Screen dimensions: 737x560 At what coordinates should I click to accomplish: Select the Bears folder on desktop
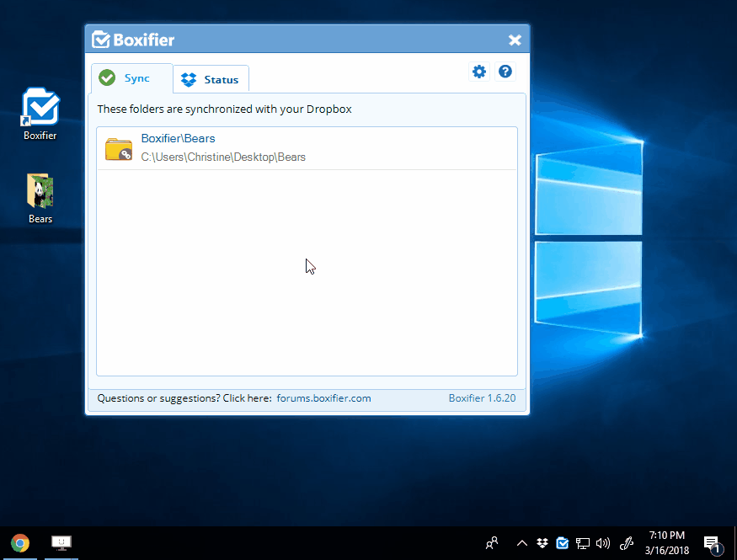pyautogui.click(x=40, y=198)
